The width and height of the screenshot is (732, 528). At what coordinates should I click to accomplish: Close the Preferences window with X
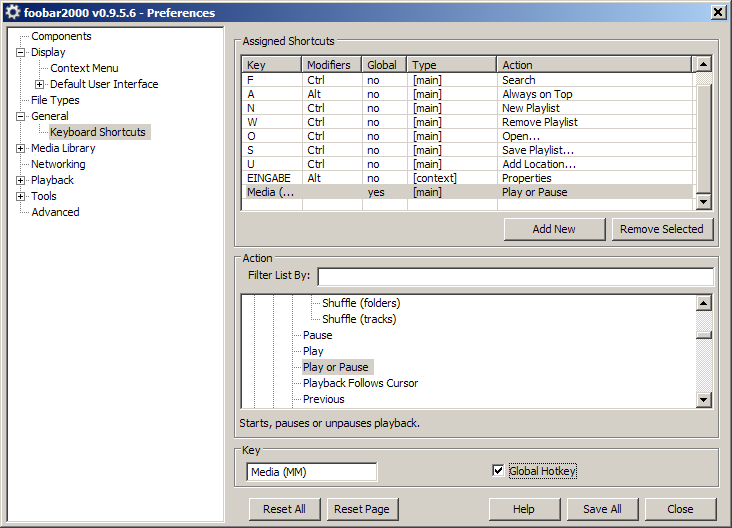click(x=718, y=12)
